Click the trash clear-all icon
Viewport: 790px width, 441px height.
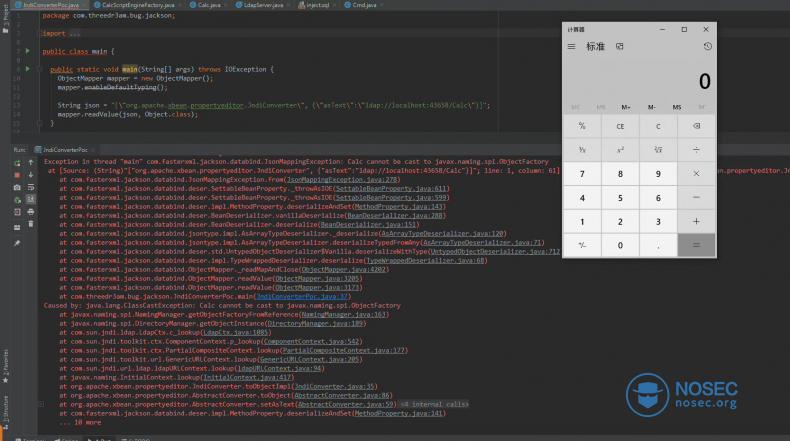(31, 224)
